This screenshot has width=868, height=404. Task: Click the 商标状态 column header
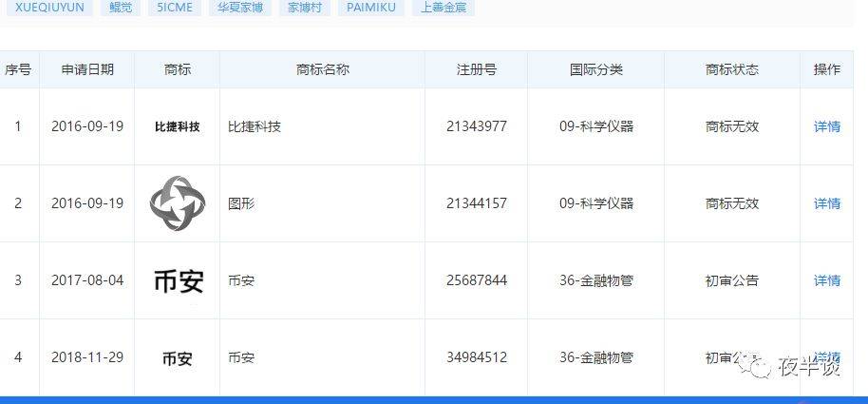click(x=731, y=69)
